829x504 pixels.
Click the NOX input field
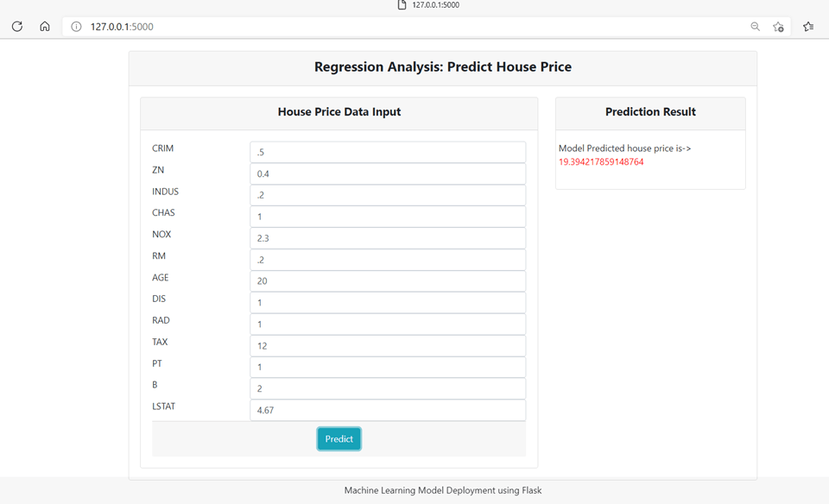388,238
